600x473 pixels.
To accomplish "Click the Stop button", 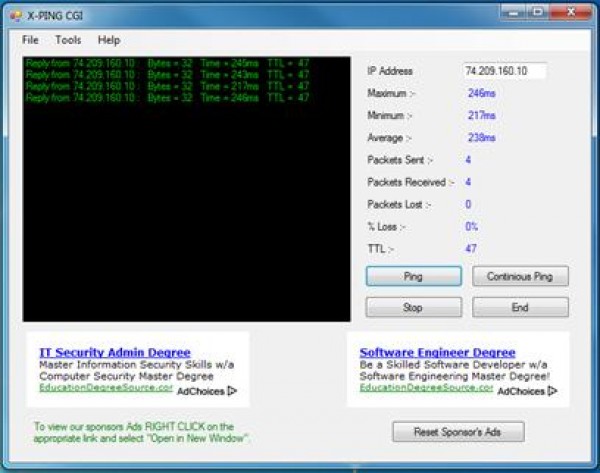I will 414,307.
